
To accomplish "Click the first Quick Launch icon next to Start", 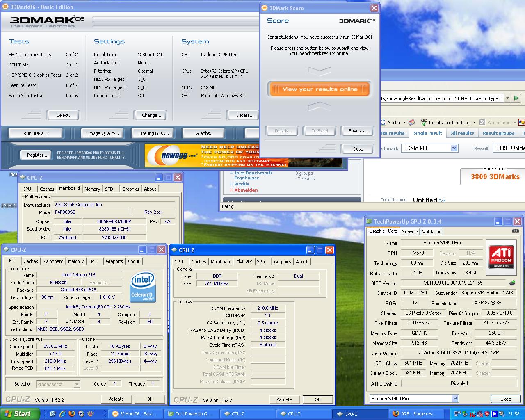I will [52, 414].
